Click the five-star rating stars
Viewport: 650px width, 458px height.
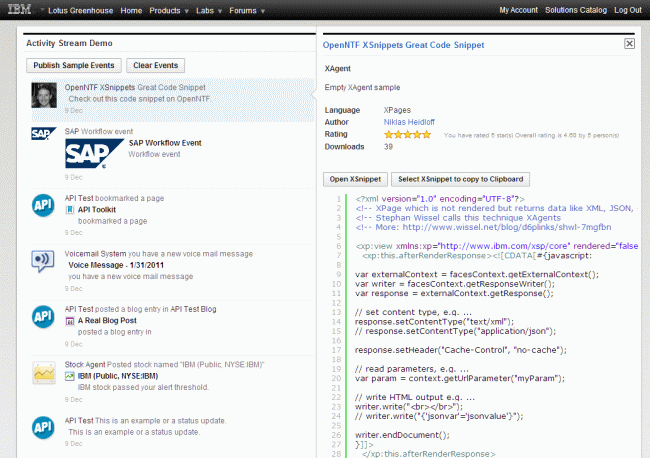point(407,134)
